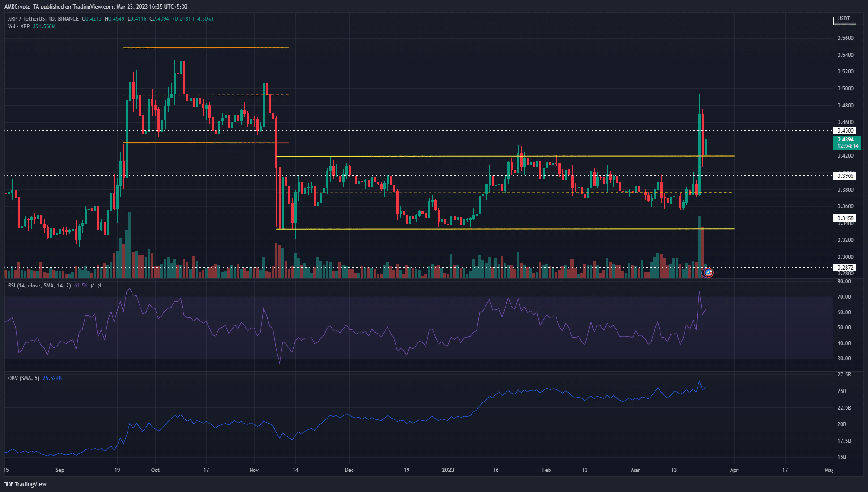Screen dimensions: 868x492
Task: Select the USDT currency label on price scale
Action: click(x=845, y=18)
